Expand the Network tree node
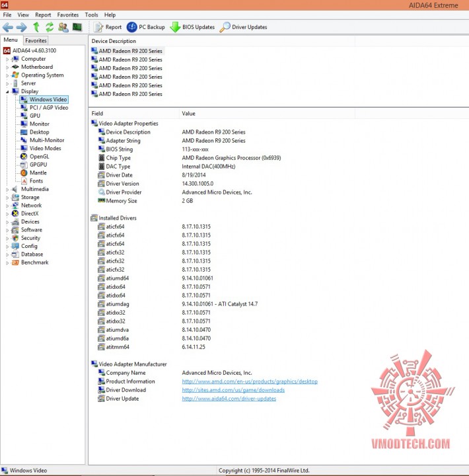Screen dimensions: 469x476 7,206
